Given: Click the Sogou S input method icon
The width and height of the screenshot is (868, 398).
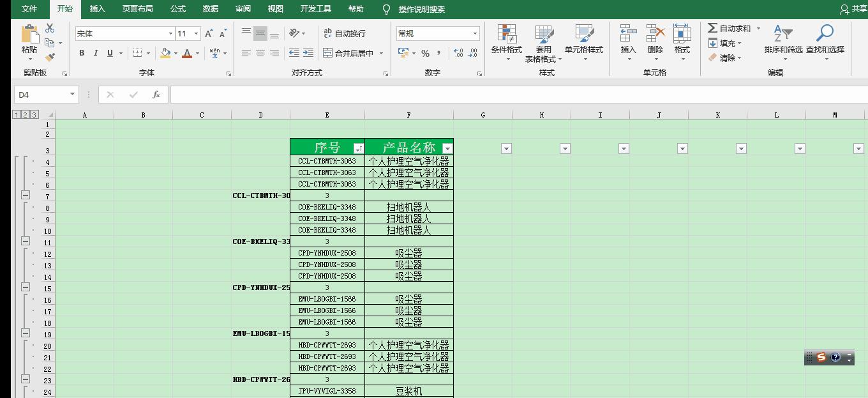Looking at the screenshot, I should 821,357.
